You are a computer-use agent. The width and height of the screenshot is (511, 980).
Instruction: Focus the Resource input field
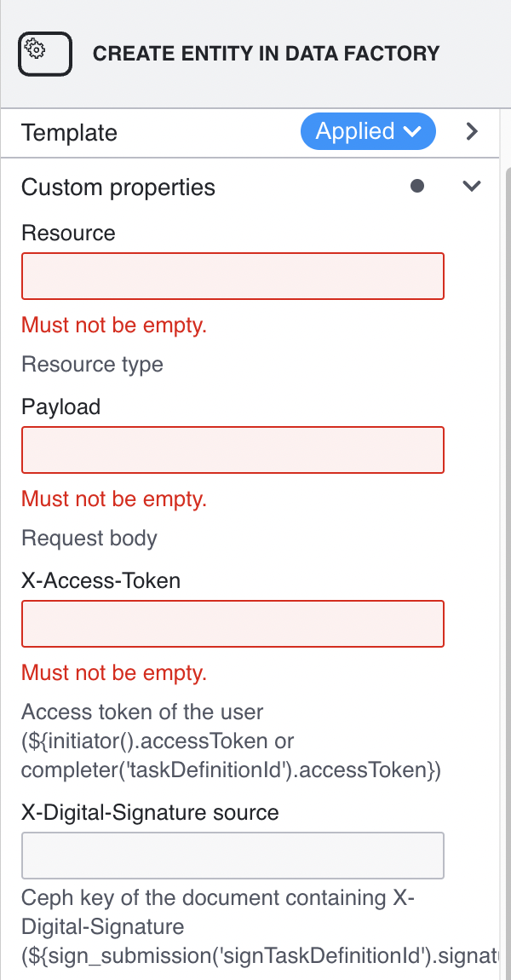click(x=233, y=276)
